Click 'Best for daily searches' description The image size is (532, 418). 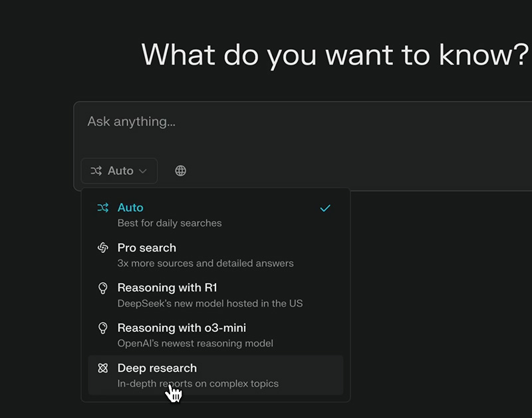pos(170,223)
